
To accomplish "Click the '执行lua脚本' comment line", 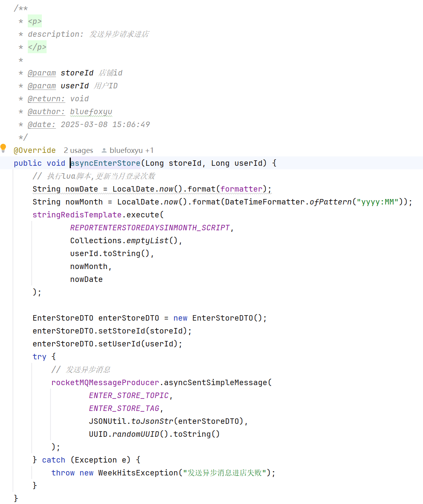I will pyautogui.click(x=94, y=176).
